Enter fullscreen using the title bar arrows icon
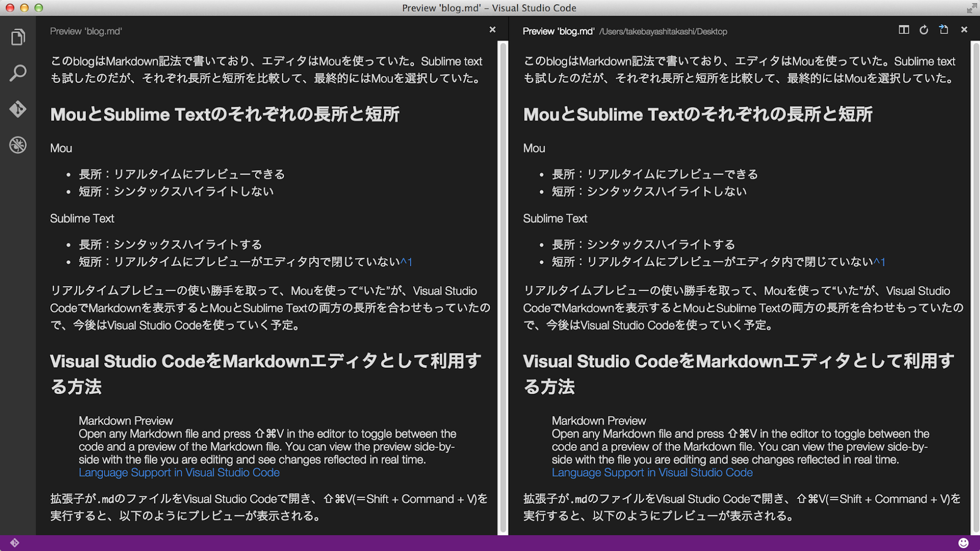Viewport: 980px width, 551px height. [x=971, y=8]
